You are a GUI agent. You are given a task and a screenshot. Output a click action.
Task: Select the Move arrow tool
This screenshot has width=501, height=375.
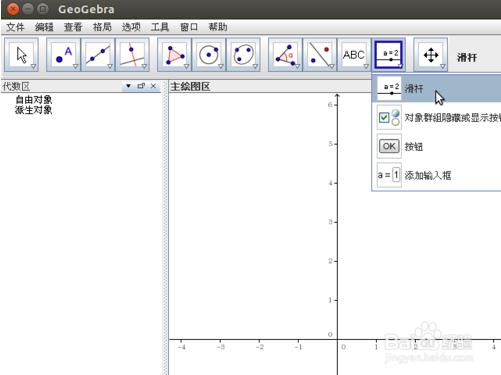coord(21,54)
